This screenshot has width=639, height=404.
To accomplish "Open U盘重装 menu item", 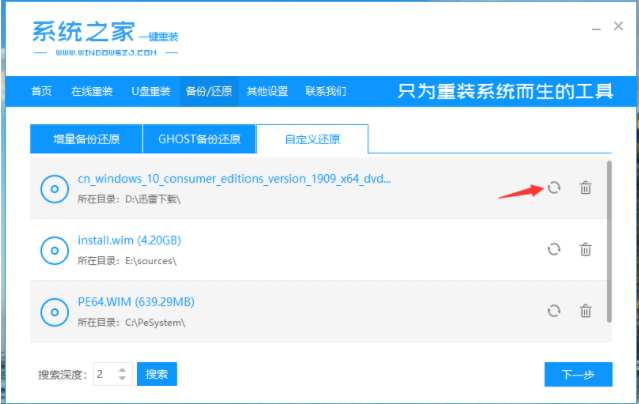I will tap(149, 91).
